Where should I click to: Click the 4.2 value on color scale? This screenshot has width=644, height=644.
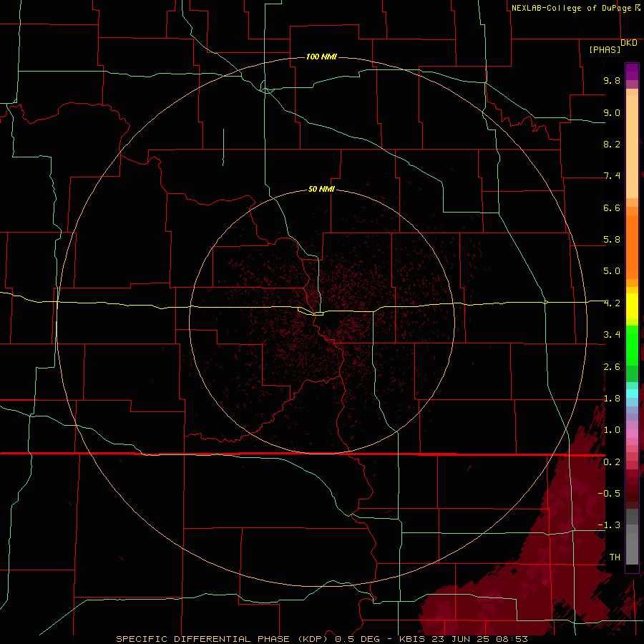tap(612, 303)
